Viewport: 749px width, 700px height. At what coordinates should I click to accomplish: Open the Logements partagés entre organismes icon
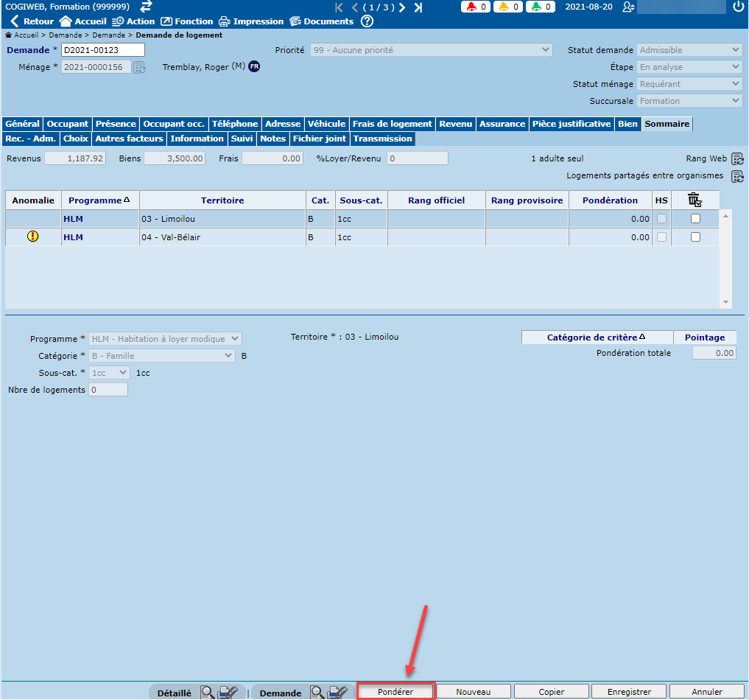coord(737,176)
